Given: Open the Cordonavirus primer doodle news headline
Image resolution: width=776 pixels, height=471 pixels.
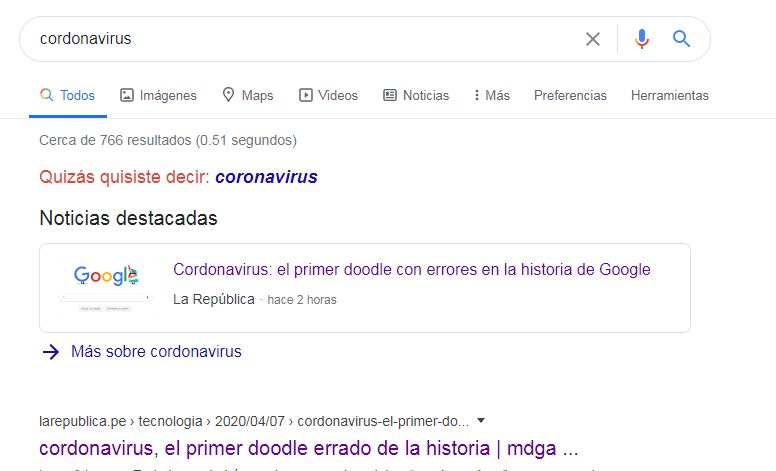Looking at the screenshot, I should tap(412, 270).
